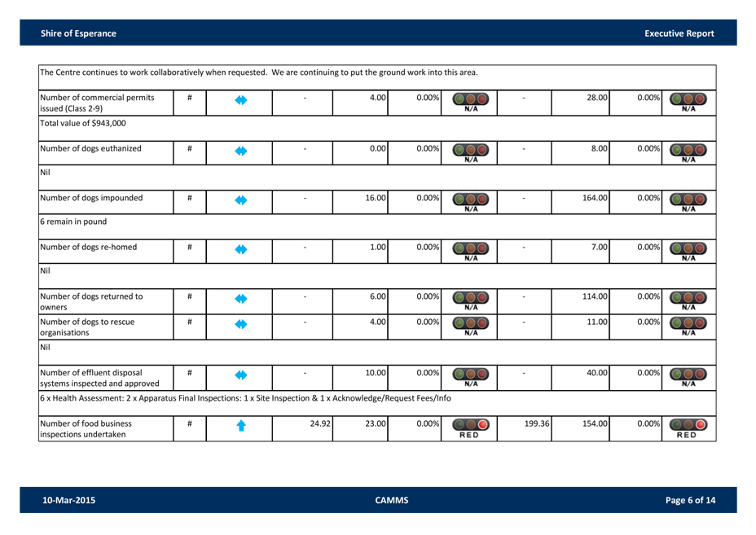Select the 'Shire of Esperance' header title

point(78,33)
